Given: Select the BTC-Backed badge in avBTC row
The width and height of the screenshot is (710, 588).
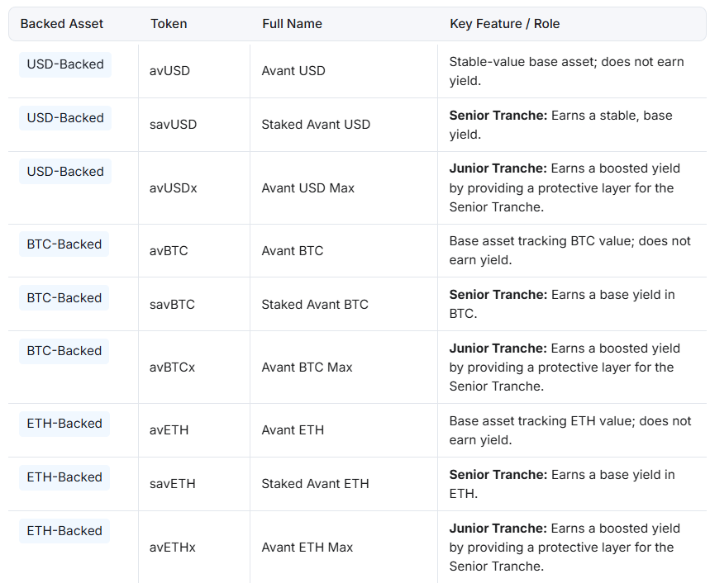Looking at the screenshot, I should tap(64, 244).
